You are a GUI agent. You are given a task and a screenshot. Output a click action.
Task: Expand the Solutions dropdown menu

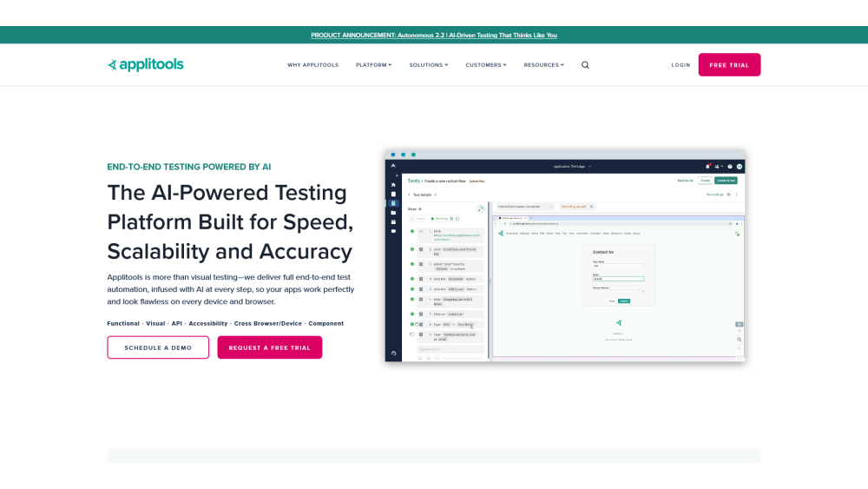429,65
